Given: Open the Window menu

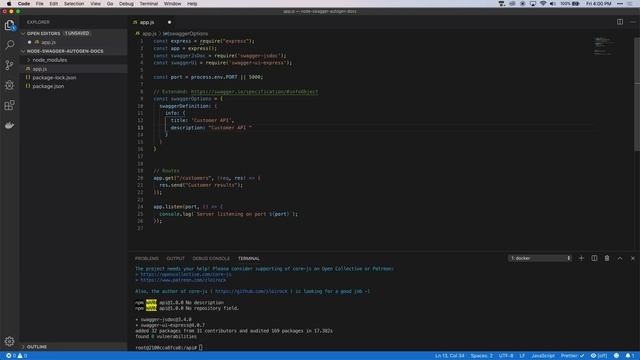Looking at the screenshot, I should point(172,4).
